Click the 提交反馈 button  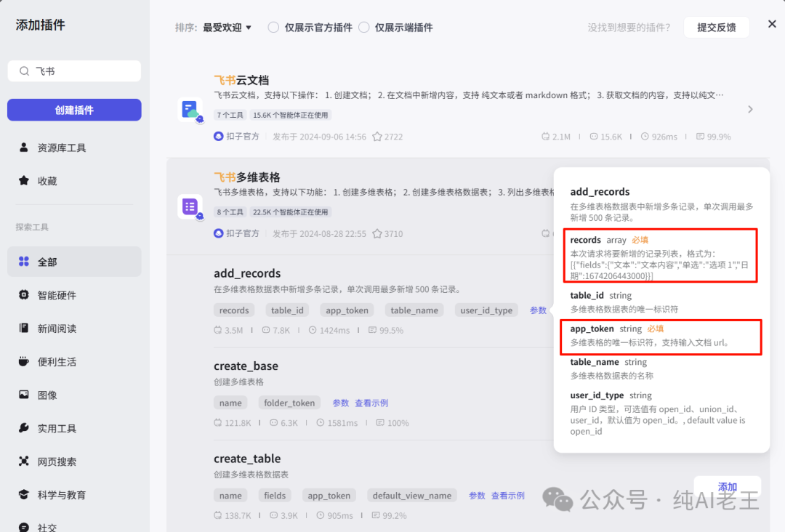coord(717,28)
